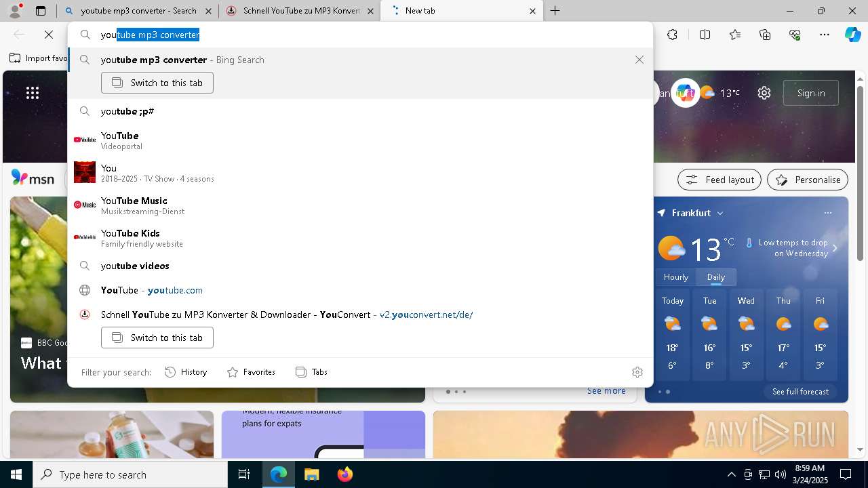The width and height of the screenshot is (868, 488).
Task: Open address bar suggestion settings gear
Action: point(637,372)
